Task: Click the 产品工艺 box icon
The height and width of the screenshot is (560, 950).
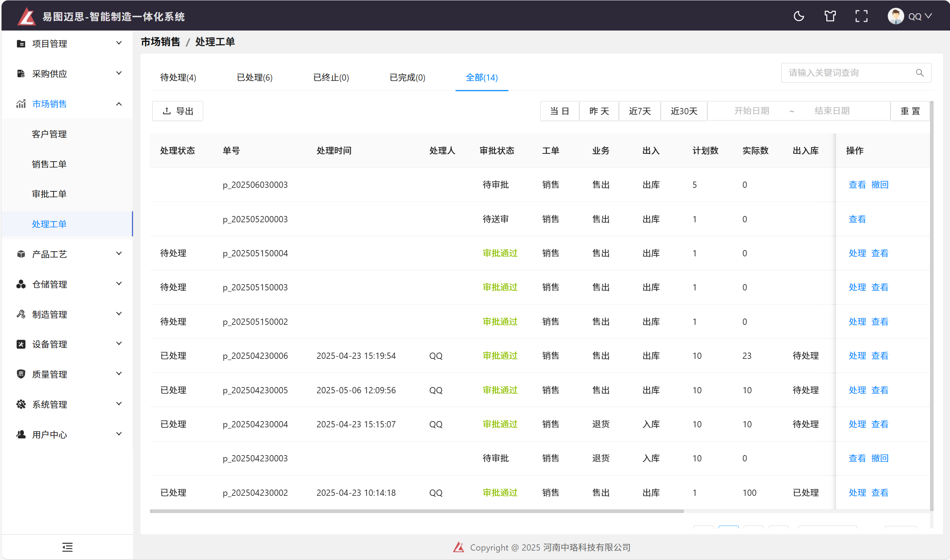Action: click(x=21, y=254)
